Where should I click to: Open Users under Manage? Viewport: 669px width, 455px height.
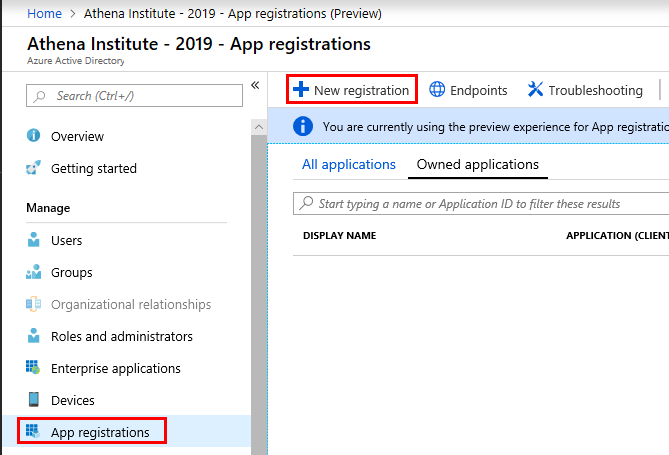tap(67, 240)
